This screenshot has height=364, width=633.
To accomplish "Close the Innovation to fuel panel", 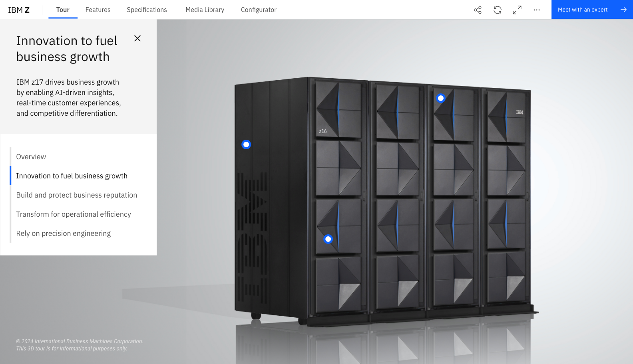I will [x=137, y=38].
